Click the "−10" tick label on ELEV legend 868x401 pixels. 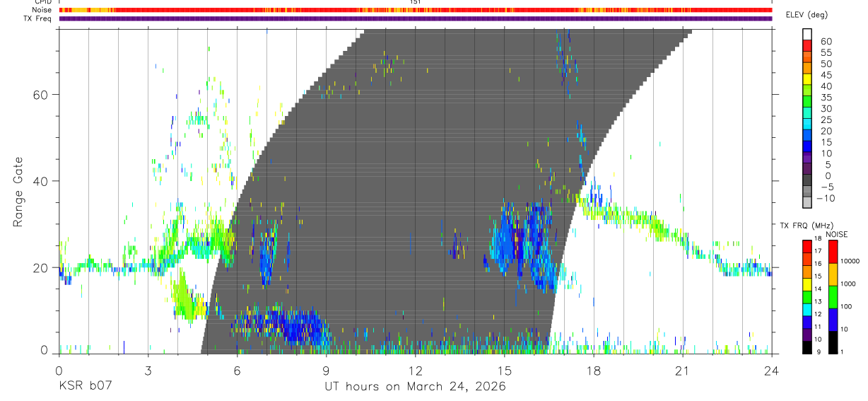826,199
